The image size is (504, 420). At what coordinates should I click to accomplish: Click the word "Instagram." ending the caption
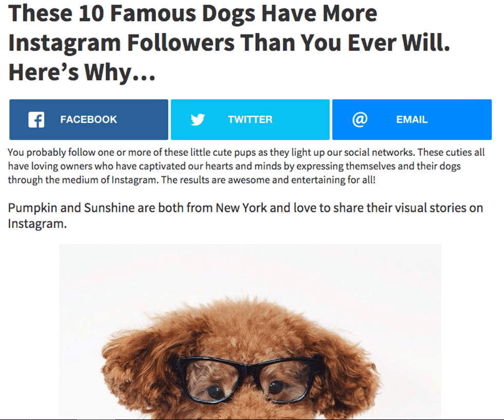point(37,224)
